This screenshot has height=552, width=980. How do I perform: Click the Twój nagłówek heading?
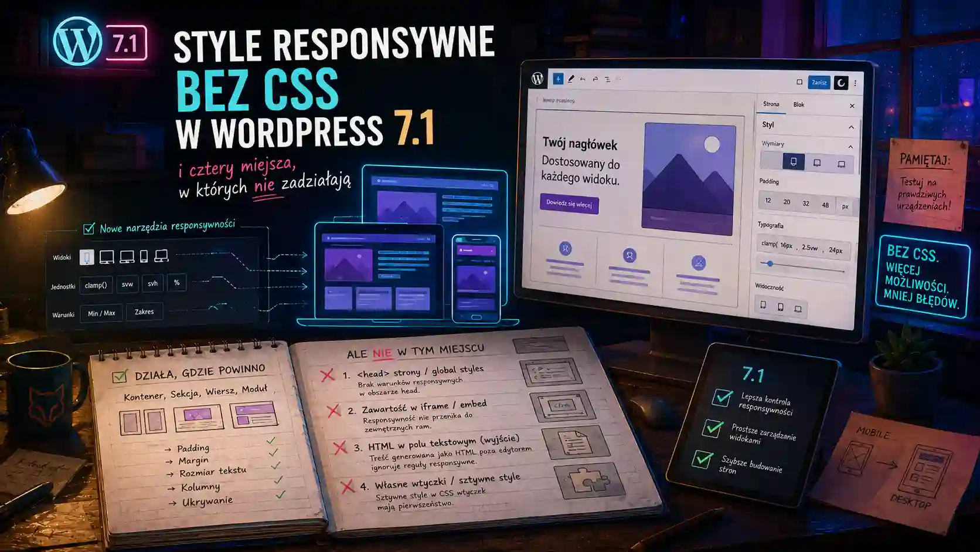click(x=580, y=144)
